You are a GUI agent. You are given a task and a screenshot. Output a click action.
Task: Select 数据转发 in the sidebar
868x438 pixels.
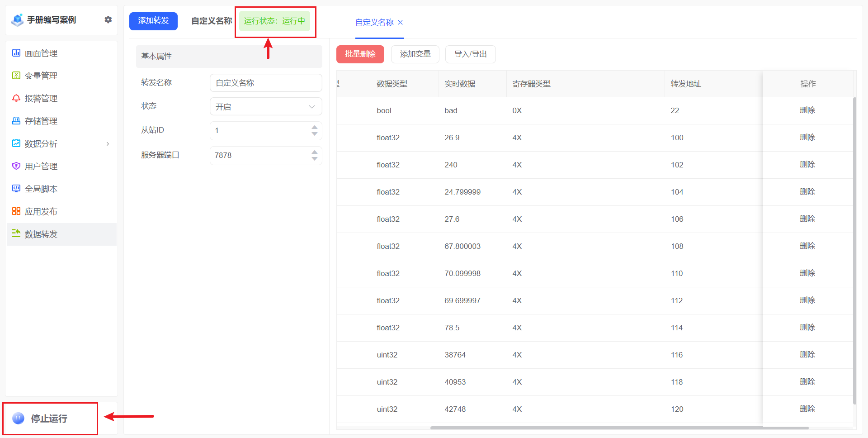point(41,234)
